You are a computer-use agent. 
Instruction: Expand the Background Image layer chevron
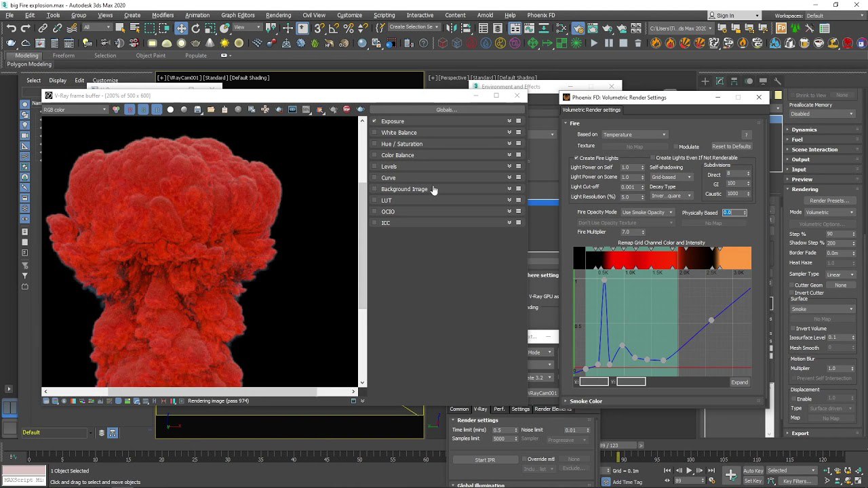(509, 189)
